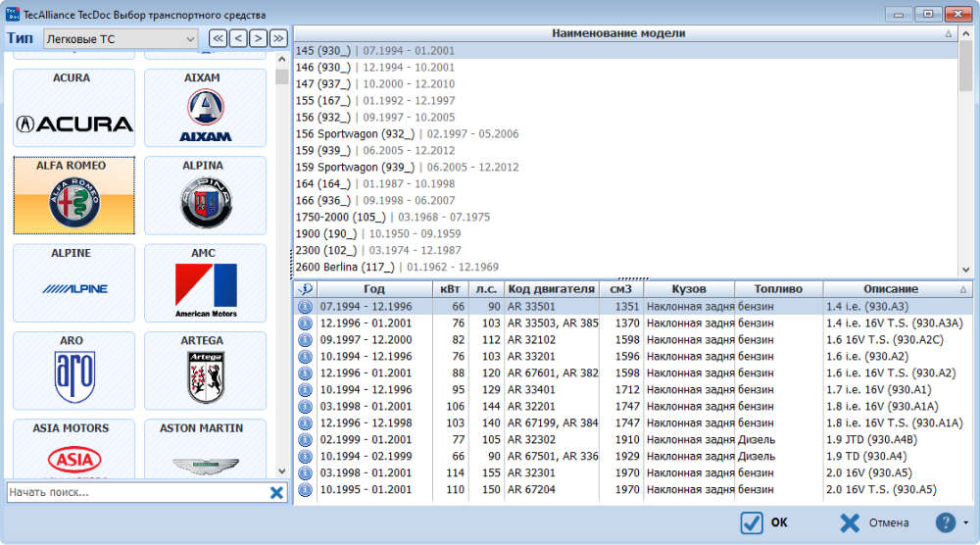Sort by Наименование модели header

tap(625, 33)
